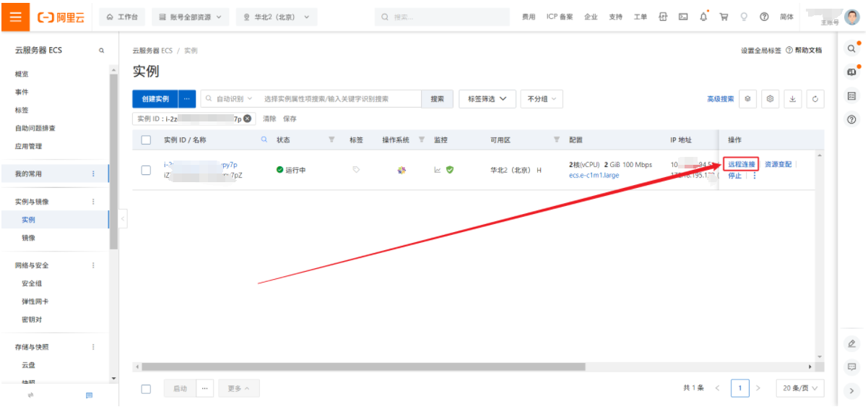Open the 华北2（北京） region dropdown
Image resolution: width=868 pixels, height=420 pixels.
277,17
